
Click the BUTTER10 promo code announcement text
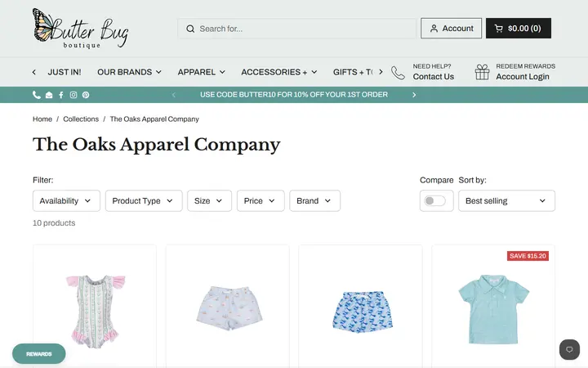pos(294,95)
